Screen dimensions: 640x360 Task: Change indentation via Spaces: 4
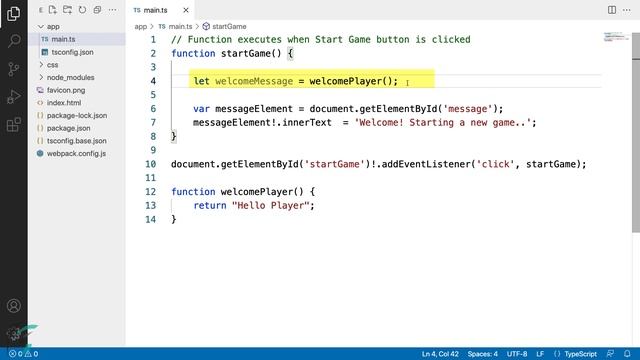click(482, 354)
